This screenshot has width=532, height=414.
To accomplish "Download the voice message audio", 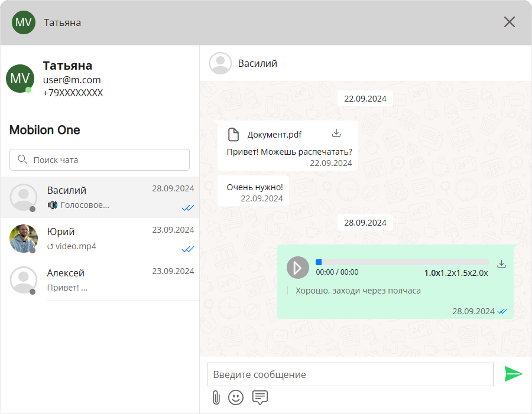I will pos(502,264).
